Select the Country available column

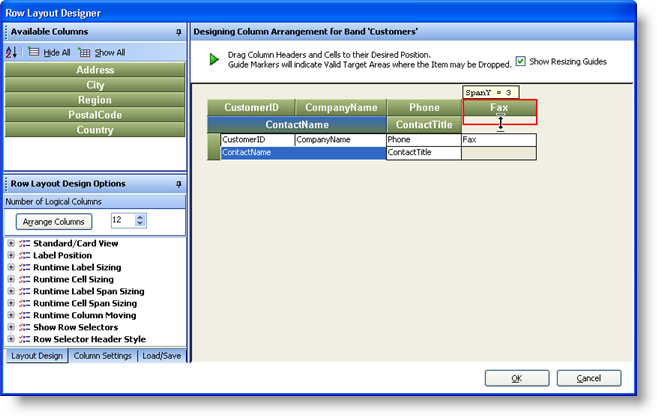(x=95, y=130)
